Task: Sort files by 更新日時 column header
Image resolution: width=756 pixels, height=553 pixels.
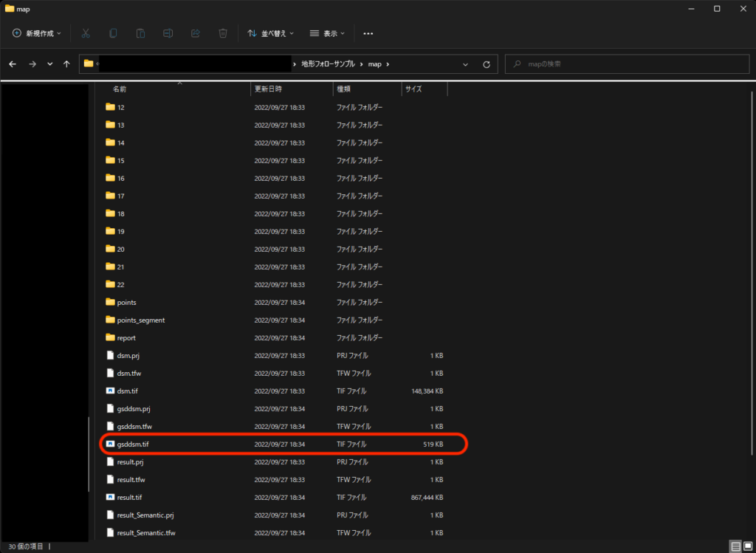Action: (268, 89)
